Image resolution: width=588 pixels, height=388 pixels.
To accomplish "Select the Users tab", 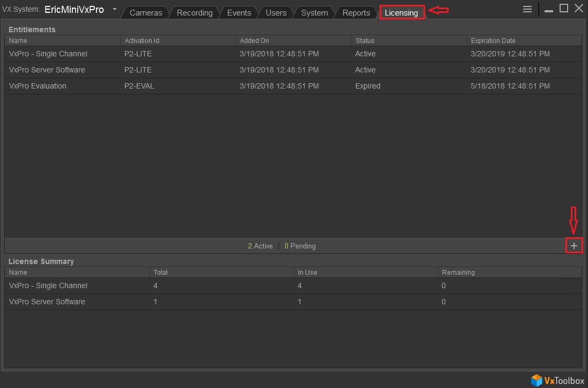I will click(x=276, y=13).
